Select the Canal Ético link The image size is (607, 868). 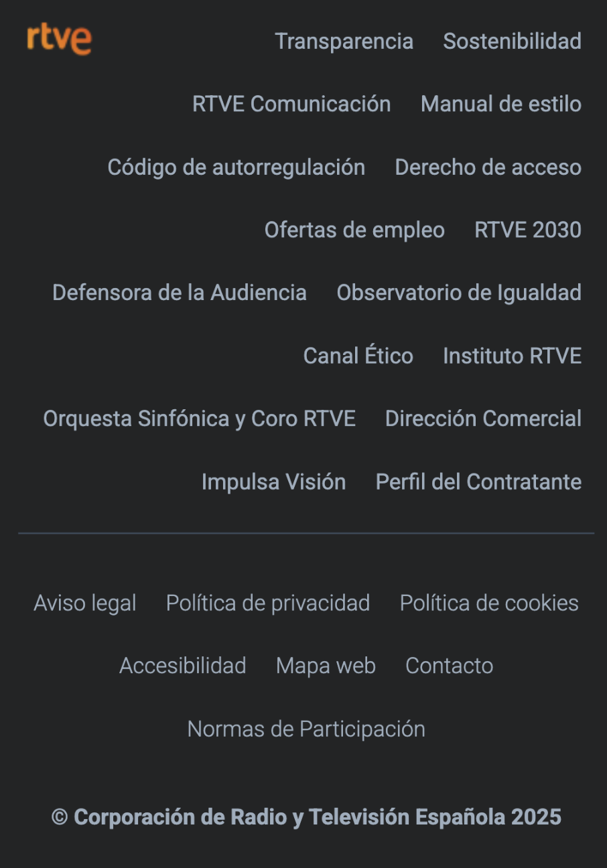[x=358, y=356]
